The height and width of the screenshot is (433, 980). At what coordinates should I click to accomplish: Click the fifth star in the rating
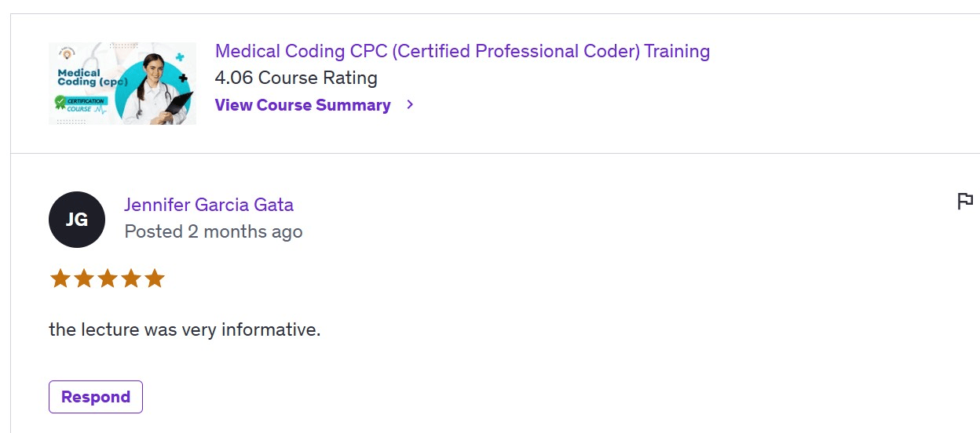[x=155, y=278]
